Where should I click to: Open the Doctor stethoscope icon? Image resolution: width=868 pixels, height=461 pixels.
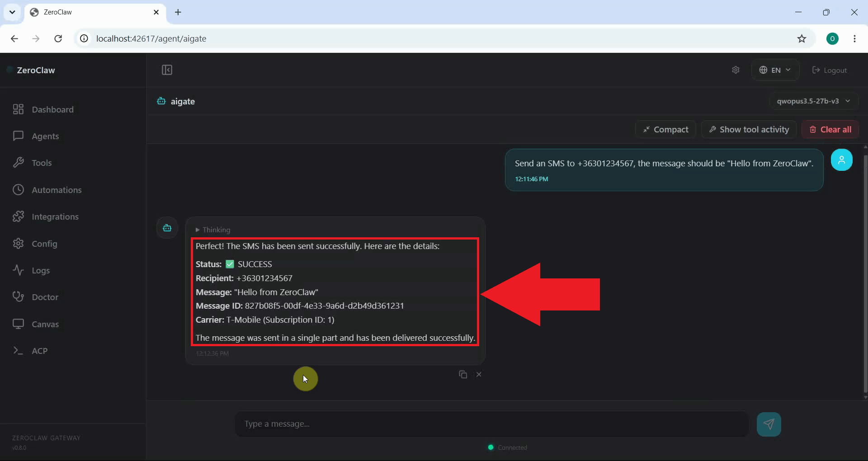pos(18,297)
